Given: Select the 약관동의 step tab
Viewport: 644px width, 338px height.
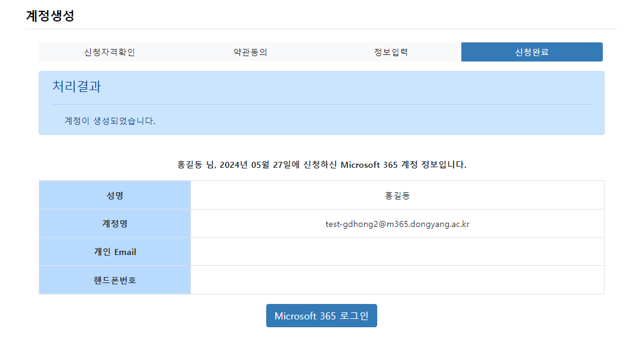Looking at the screenshot, I should [x=250, y=52].
